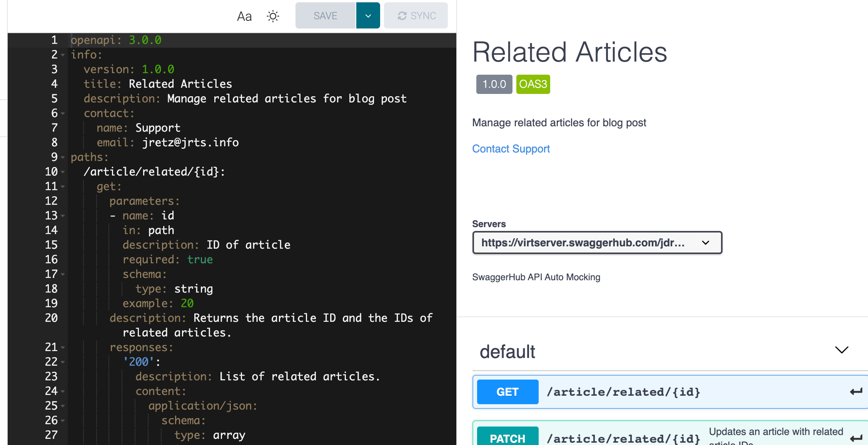Click the jump-to-definition arrow on GET row
Viewport: 868px width, 445px height.
coord(856,392)
